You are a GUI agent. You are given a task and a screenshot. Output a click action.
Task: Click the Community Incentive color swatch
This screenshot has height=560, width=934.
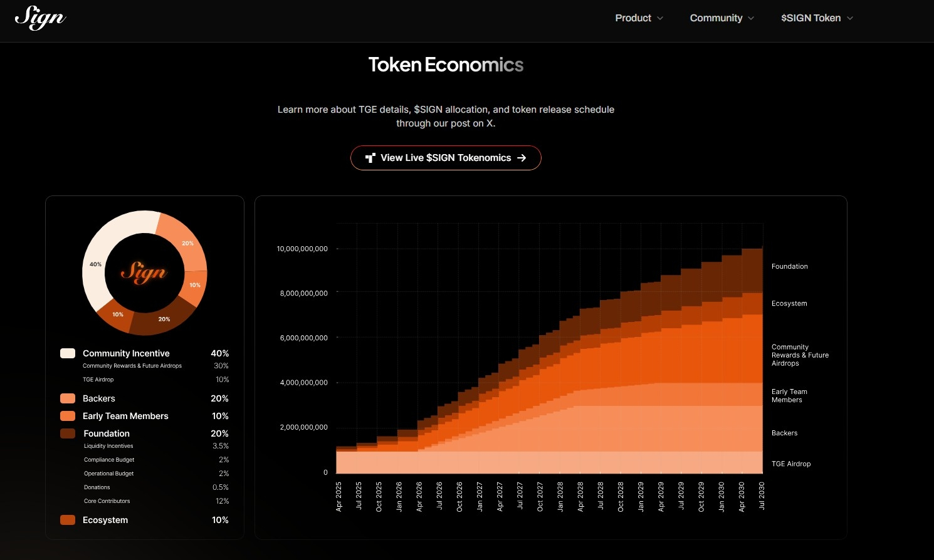point(68,353)
